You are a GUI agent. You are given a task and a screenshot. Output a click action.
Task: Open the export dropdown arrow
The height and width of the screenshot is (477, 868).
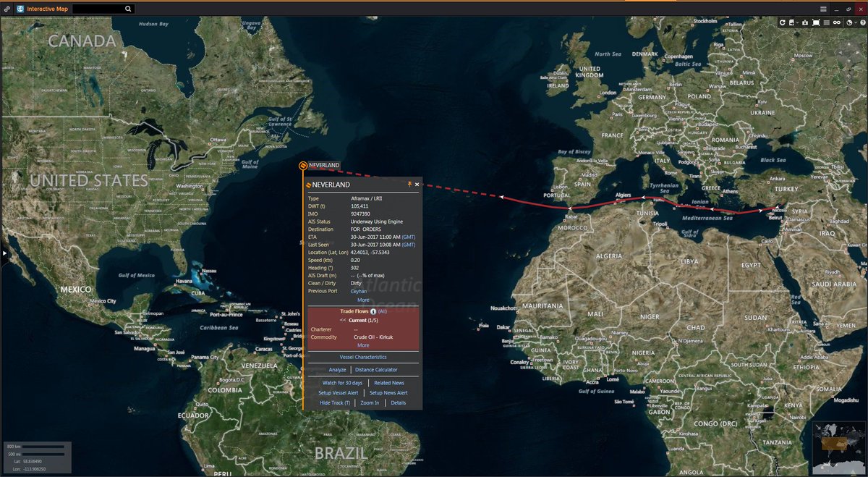tap(798, 22)
